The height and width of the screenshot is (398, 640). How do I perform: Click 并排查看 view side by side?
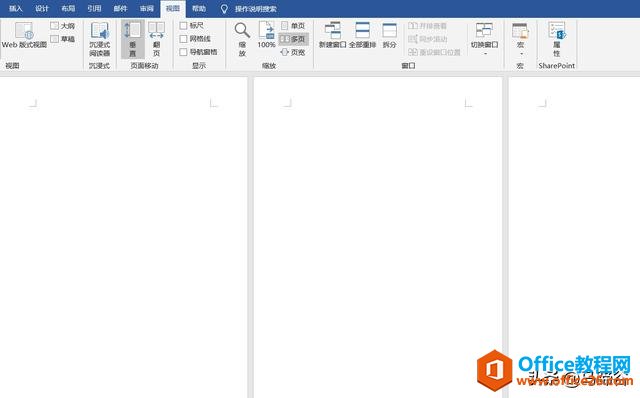[427, 26]
